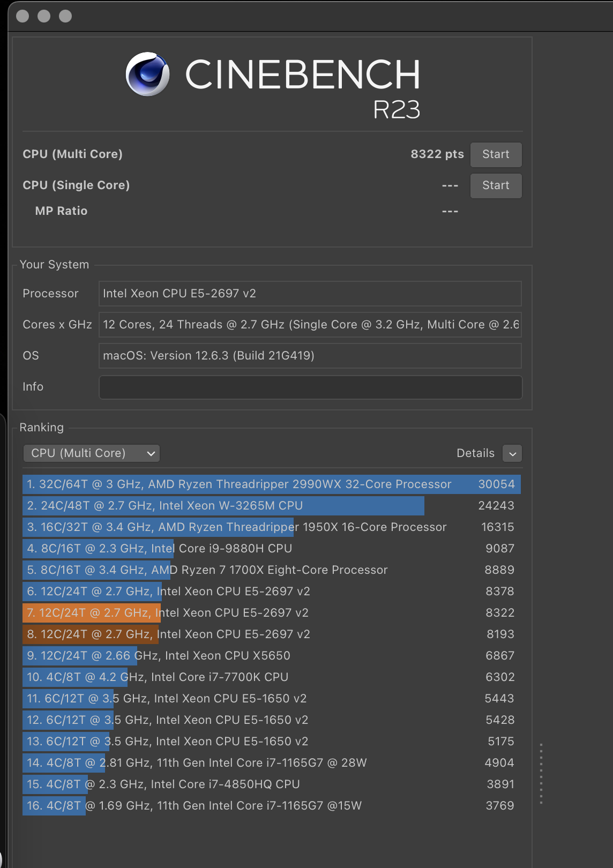Select the Core i7-7700K ranking row
The width and height of the screenshot is (613, 868).
(x=272, y=677)
